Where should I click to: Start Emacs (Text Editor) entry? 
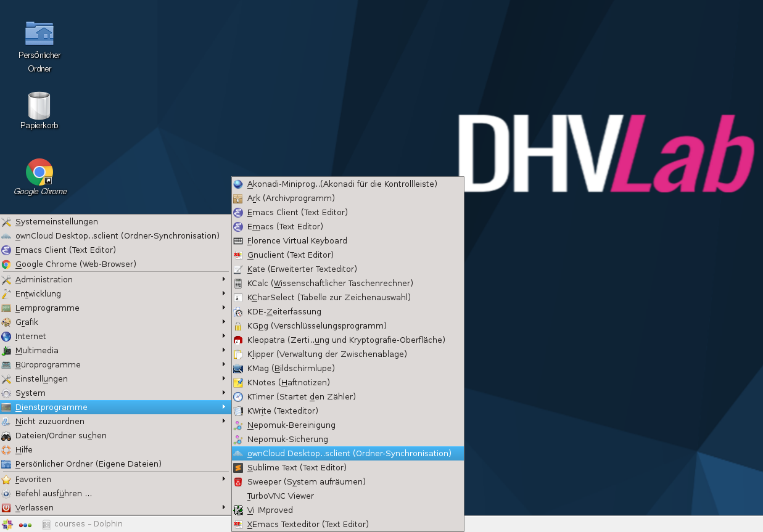(348, 226)
